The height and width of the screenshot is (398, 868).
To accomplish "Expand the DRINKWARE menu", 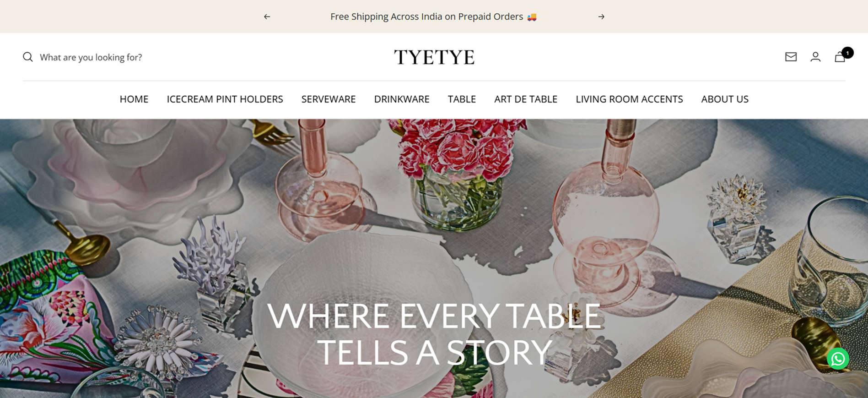I will [x=402, y=99].
